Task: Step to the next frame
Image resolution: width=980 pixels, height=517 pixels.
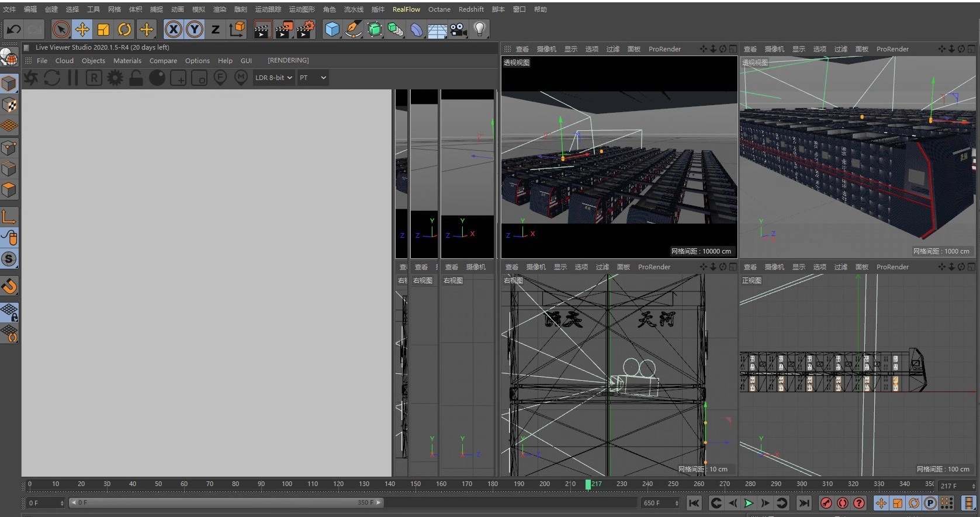Action: coord(765,503)
